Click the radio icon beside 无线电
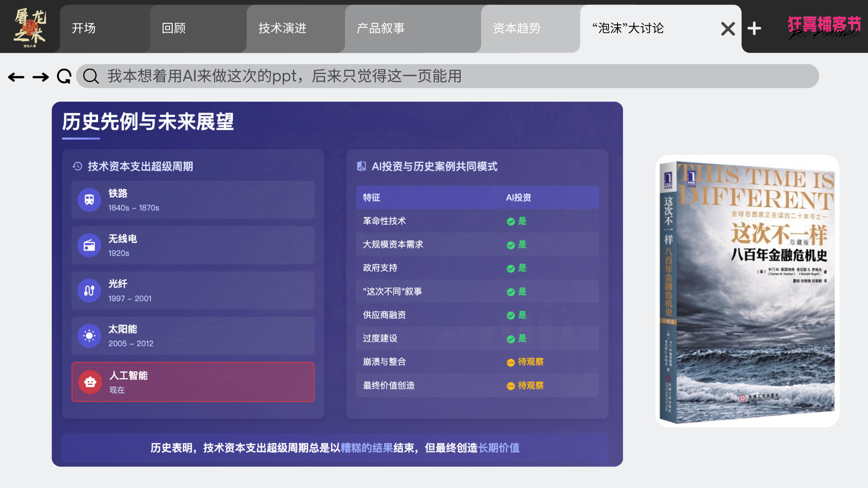Viewport: 868px width, 488px height. click(x=89, y=245)
